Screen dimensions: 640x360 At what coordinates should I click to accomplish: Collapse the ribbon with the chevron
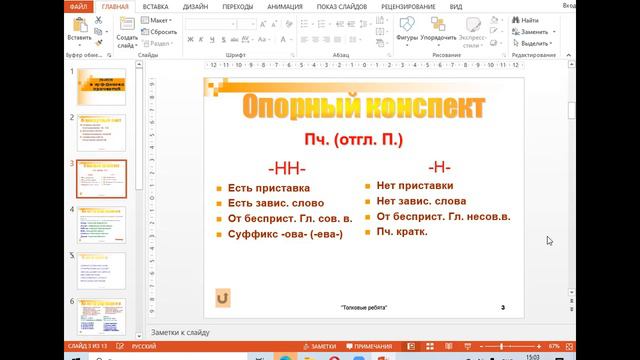pos(569,55)
